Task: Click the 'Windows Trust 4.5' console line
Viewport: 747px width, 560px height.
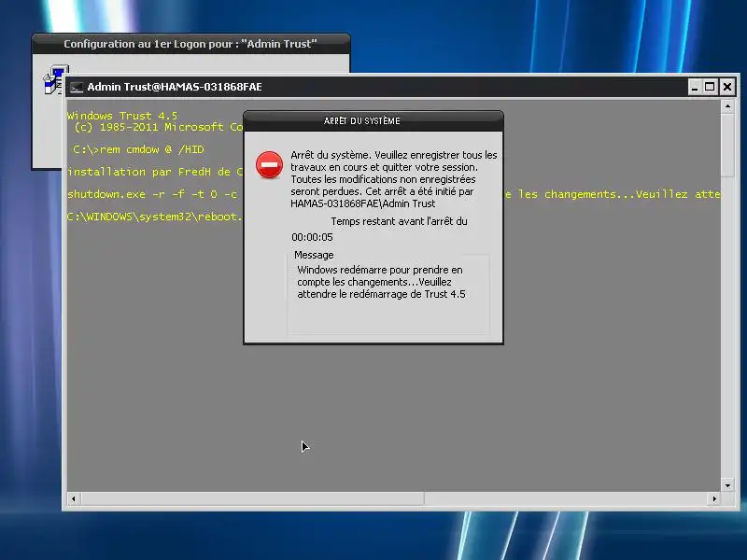Action: [x=122, y=116]
